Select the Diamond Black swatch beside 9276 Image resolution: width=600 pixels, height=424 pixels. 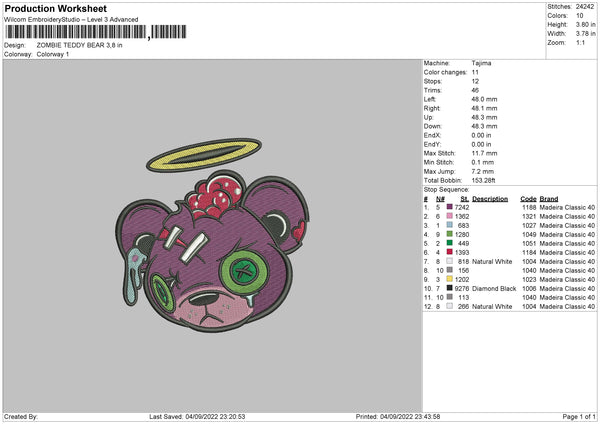point(450,288)
